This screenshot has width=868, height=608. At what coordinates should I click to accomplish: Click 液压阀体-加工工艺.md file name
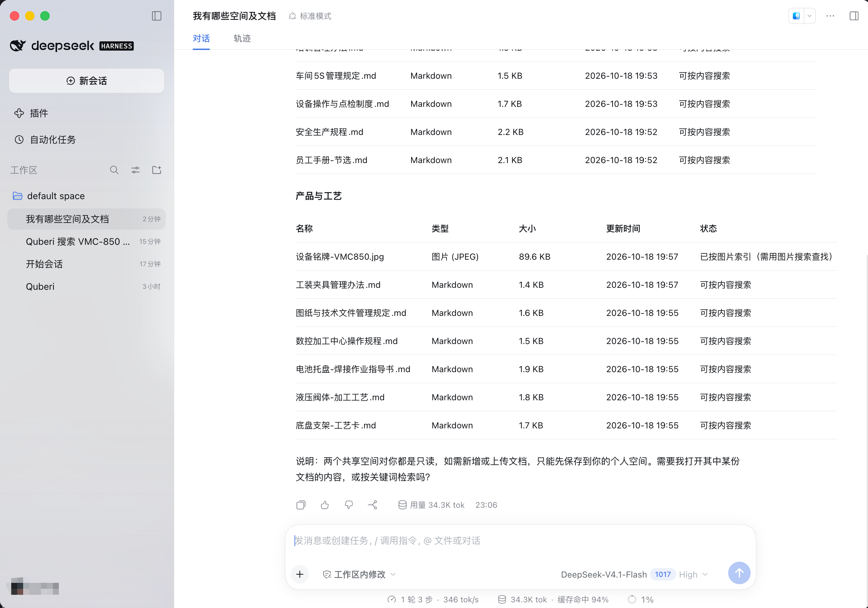[x=340, y=397]
